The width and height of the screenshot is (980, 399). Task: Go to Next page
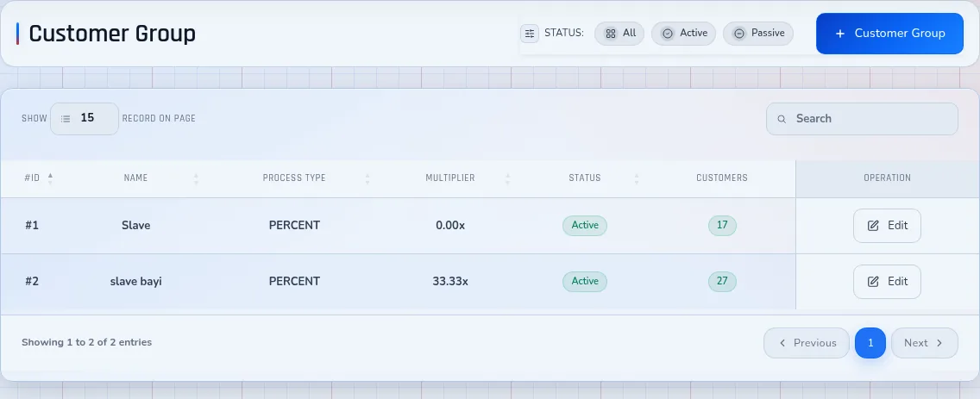click(925, 343)
